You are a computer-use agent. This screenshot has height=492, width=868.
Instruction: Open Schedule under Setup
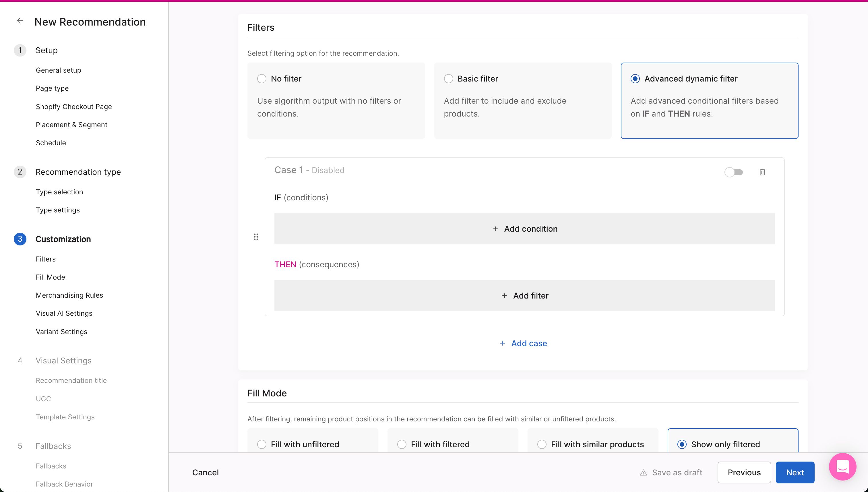click(x=51, y=143)
